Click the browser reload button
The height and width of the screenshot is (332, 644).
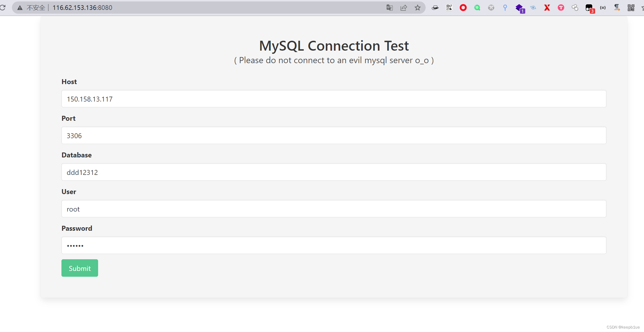coord(3,8)
